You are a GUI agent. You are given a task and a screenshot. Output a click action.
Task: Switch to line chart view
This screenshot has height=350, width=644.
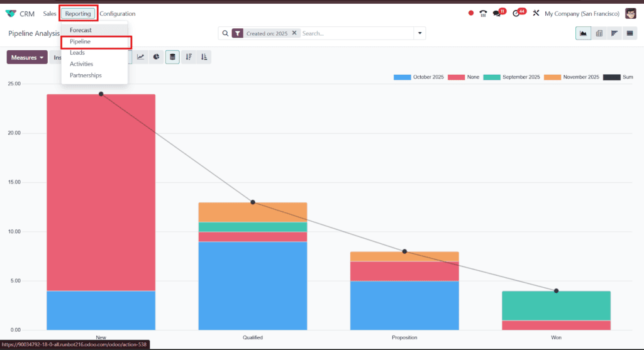tap(141, 57)
